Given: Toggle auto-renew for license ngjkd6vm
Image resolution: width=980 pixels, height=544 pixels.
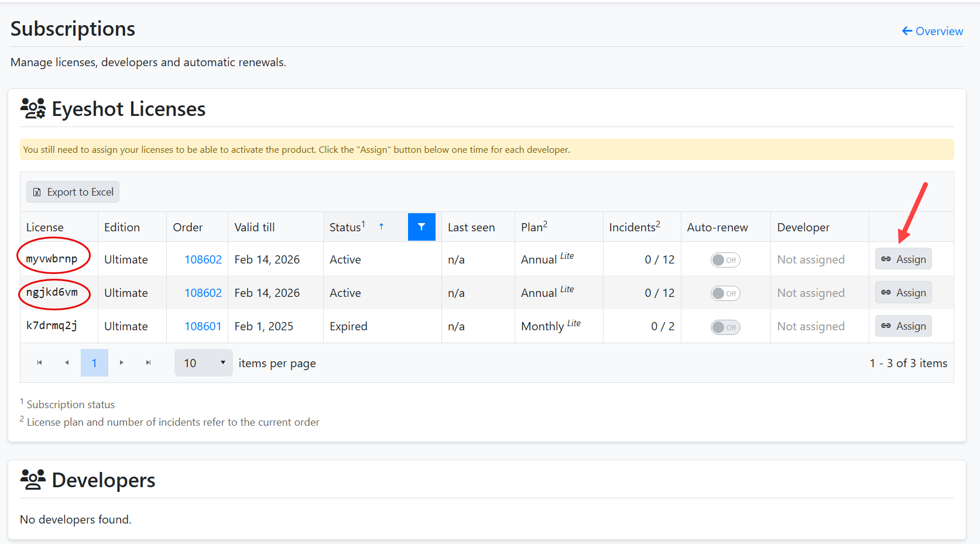Looking at the screenshot, I should point(725,293).
